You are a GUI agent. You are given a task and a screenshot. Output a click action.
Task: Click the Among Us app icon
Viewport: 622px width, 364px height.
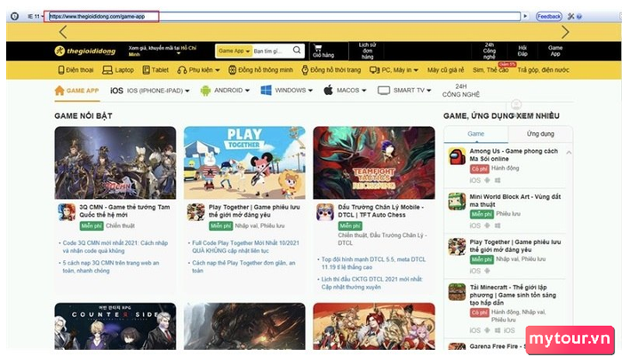(x=457, y=156)
